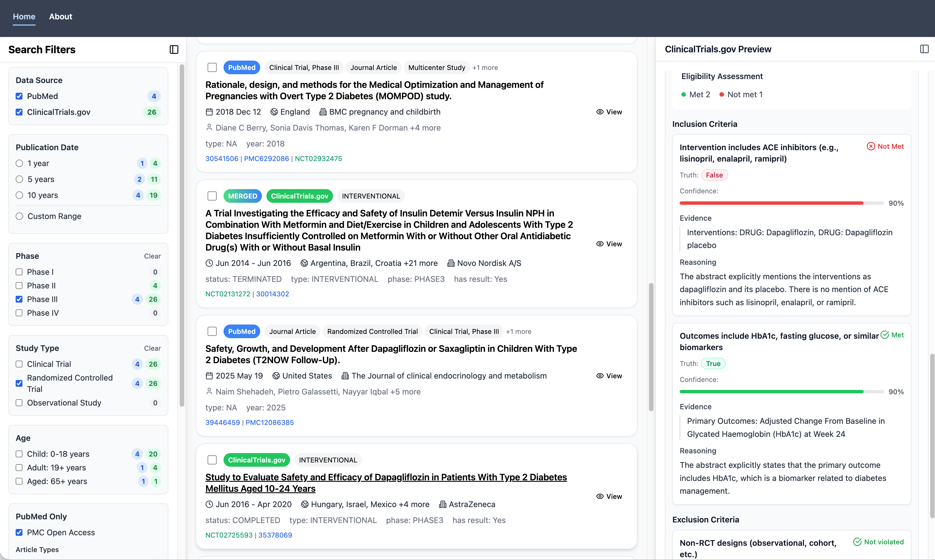935x560 pixels.
Task: Collapse the ClinicalTrials.gov Preview panel icon
Action: tap(924, 49)
